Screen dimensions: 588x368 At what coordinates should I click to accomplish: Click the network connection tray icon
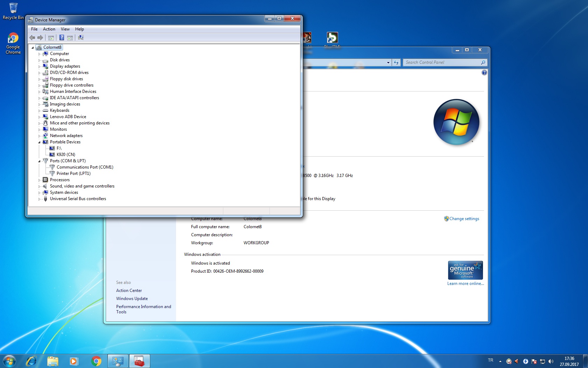pyautogui.click(x=542, y=361)
